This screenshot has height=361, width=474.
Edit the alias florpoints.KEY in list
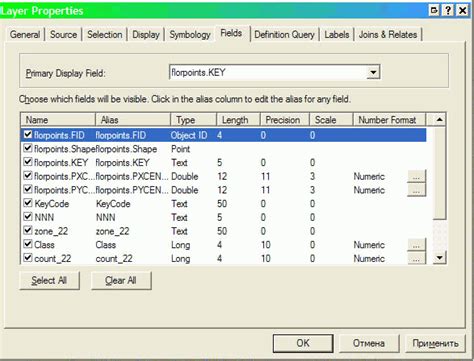pos(122,162)
